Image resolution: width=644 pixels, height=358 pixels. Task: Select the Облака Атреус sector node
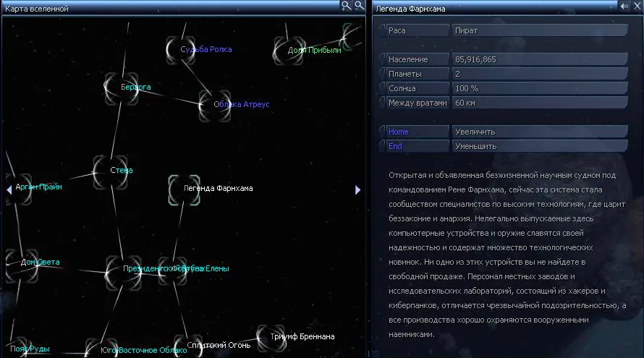213,103
